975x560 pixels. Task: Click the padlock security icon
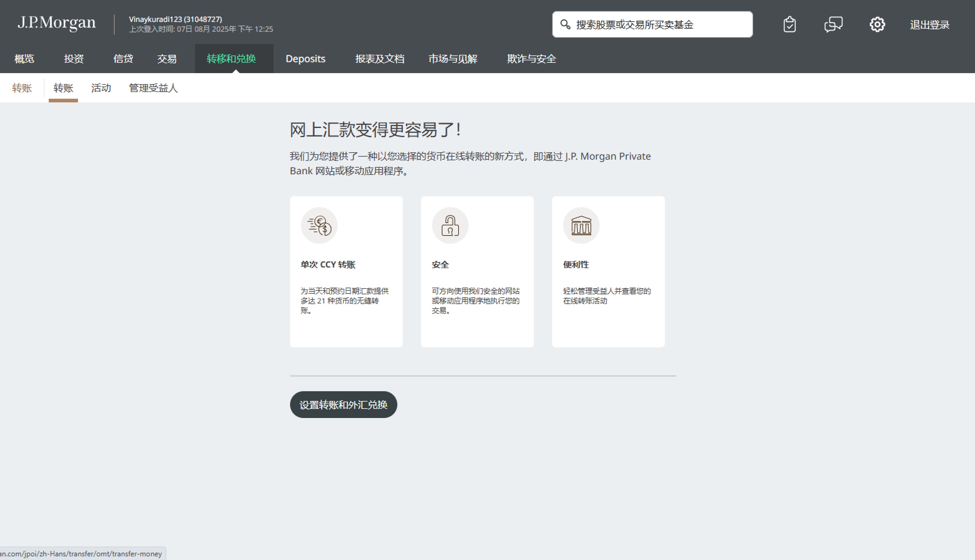tap(450, 225)
